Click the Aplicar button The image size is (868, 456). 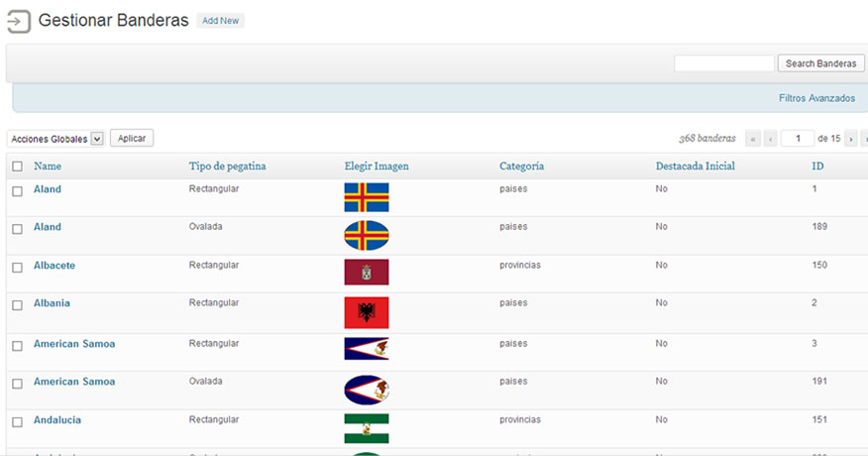(132, 138)
